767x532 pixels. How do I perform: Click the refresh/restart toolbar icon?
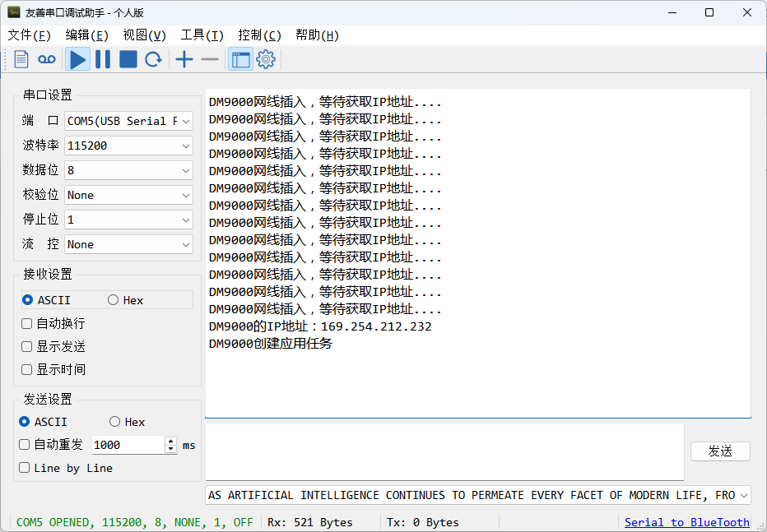pos(154,59)
